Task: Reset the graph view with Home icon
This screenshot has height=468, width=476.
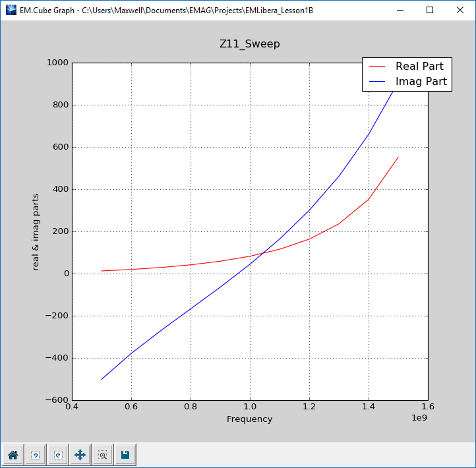Action: (13, 454)
